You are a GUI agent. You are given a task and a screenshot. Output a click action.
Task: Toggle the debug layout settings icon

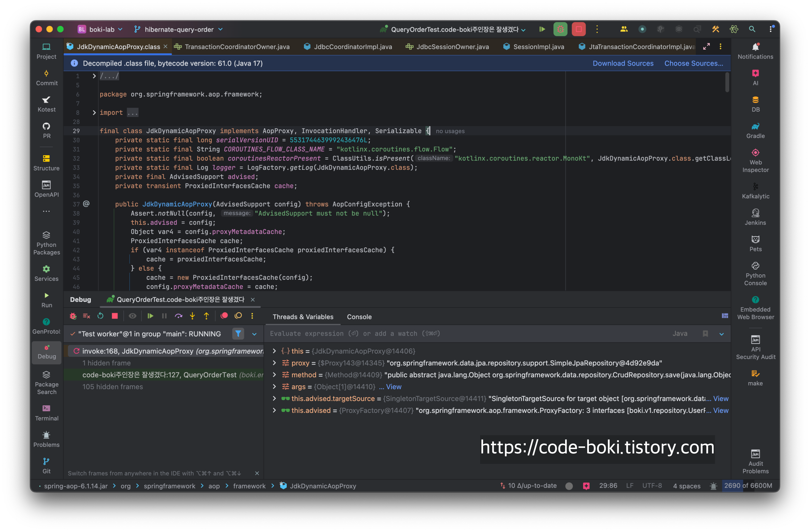coord(725,316)
